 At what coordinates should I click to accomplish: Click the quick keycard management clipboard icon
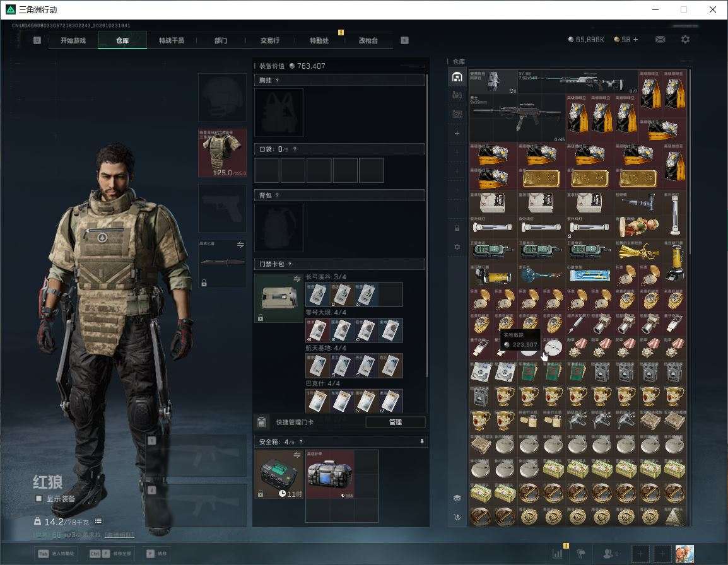(261, 422)
